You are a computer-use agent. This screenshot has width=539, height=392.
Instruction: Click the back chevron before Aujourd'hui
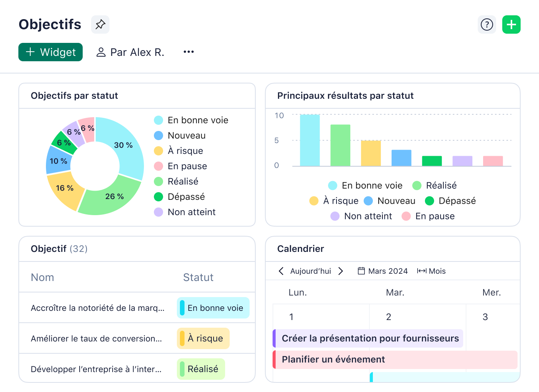[x=281, y=271]
